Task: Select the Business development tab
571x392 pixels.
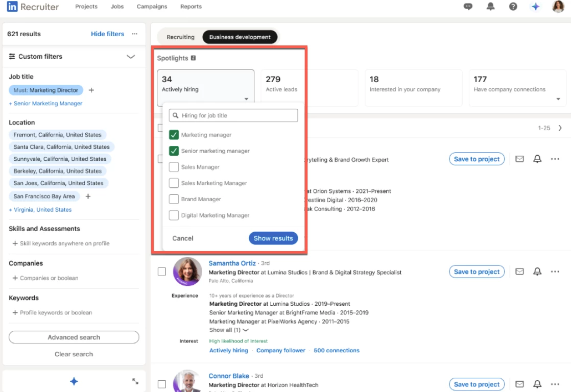Action: pos(240,37)
